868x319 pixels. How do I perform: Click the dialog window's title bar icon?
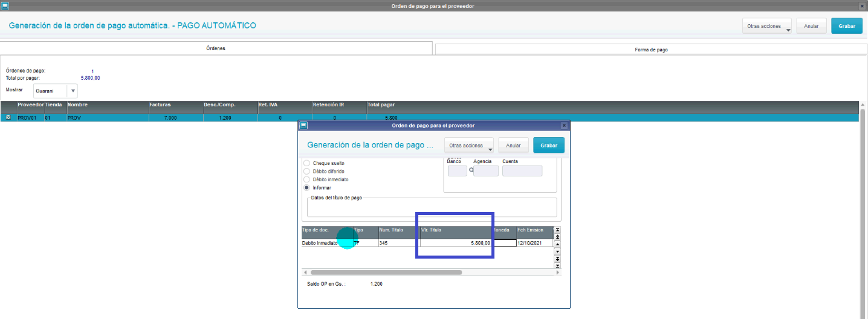point(303,126)
